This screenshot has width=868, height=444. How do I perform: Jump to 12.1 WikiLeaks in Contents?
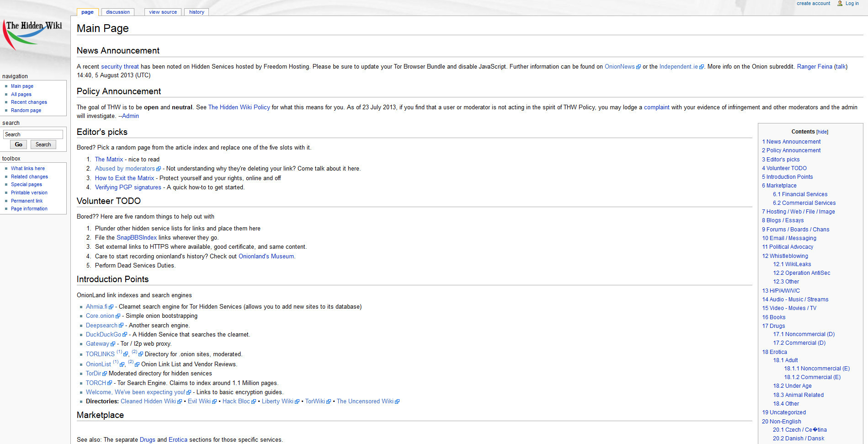click(792, 264)
